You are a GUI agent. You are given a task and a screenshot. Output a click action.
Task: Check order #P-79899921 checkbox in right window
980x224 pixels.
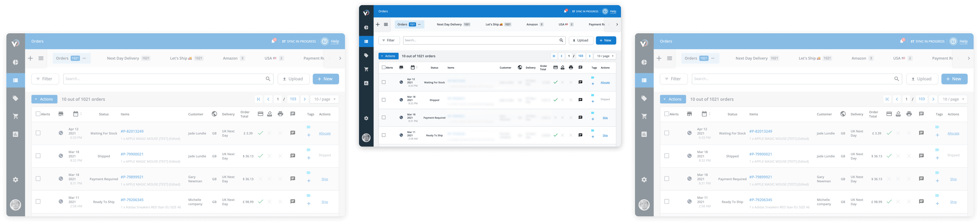tap(667, 179)
